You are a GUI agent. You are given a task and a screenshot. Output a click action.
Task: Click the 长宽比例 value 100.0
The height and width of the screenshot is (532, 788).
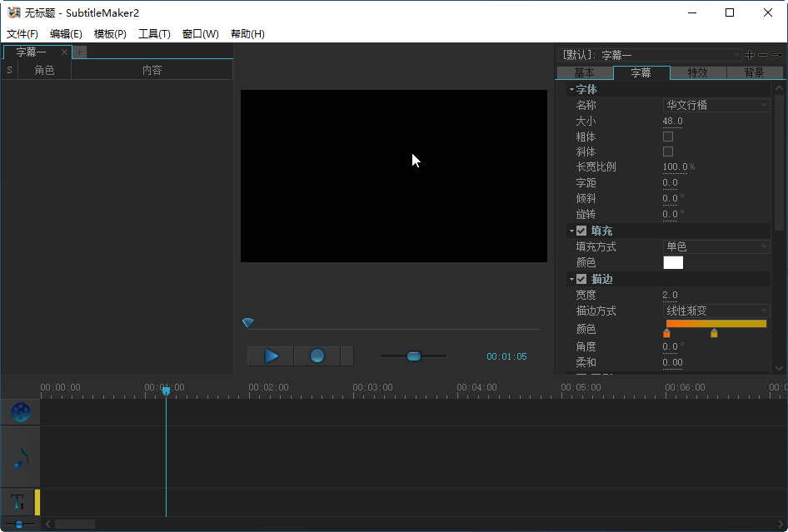tap(675, 167)
